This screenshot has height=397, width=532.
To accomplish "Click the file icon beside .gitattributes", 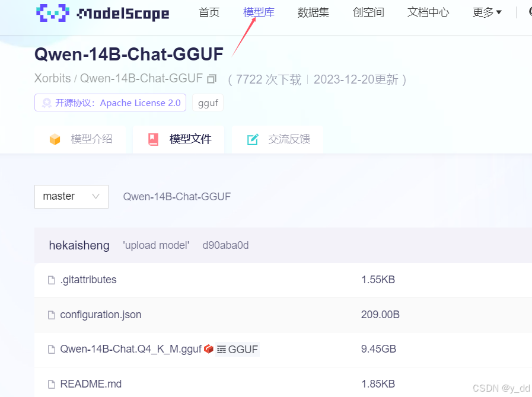I will point(52,280).
